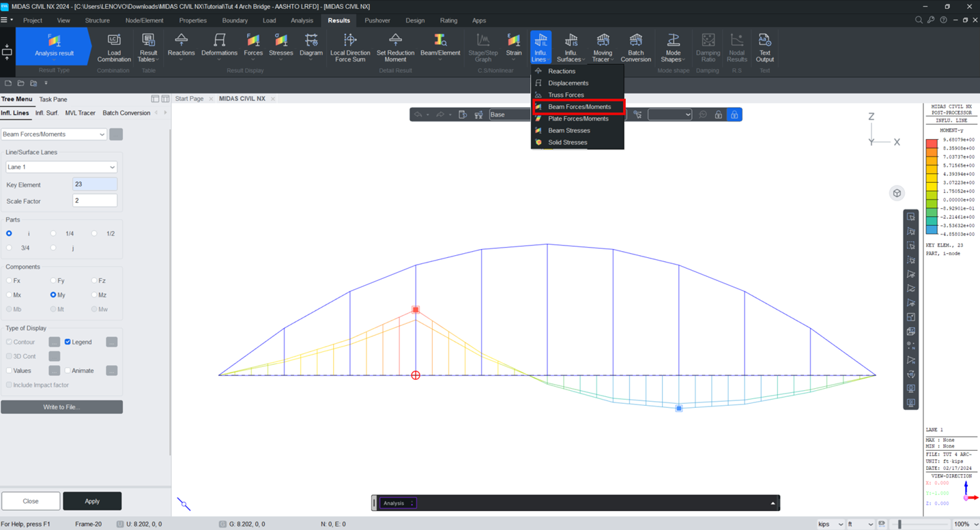Click the Values options ellipsis button

pyautogui.click(x=55, y=370)
